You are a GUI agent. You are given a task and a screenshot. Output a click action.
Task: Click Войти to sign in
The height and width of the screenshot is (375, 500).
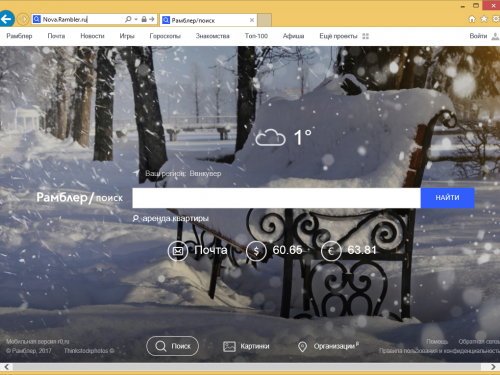[478, 36]
